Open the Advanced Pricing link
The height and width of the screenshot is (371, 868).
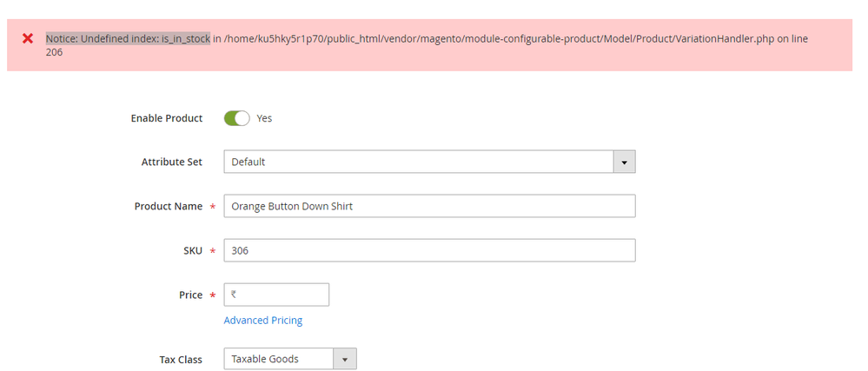coord(263,320)
